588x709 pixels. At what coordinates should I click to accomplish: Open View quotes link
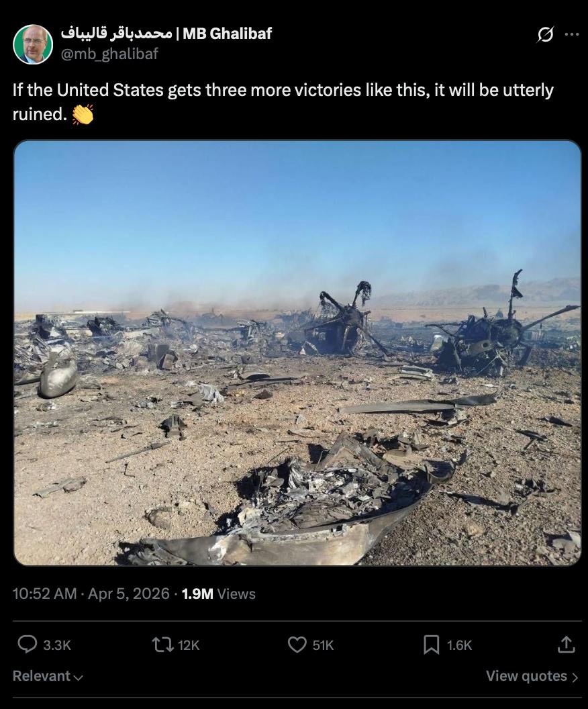click(x=532, y=676)
